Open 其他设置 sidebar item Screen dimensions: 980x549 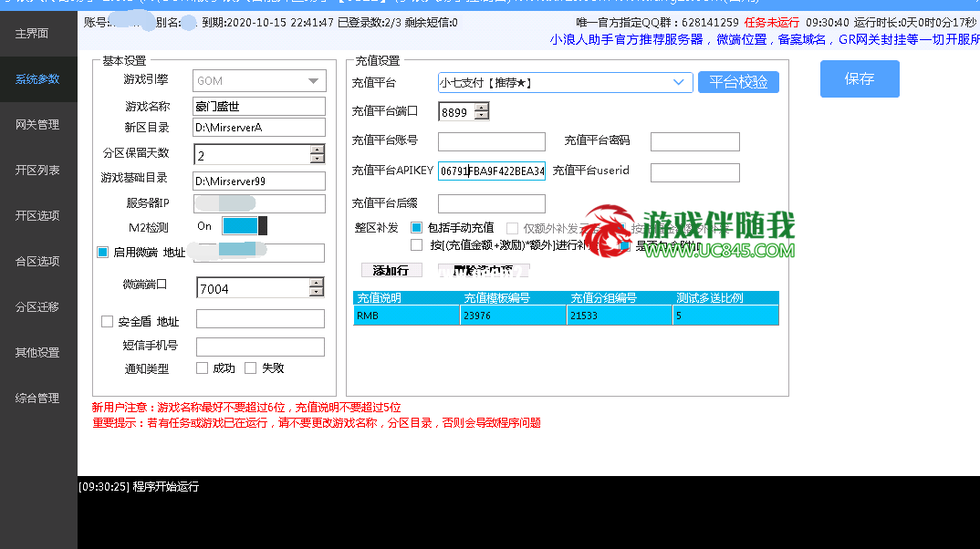[x=37, y=353]
